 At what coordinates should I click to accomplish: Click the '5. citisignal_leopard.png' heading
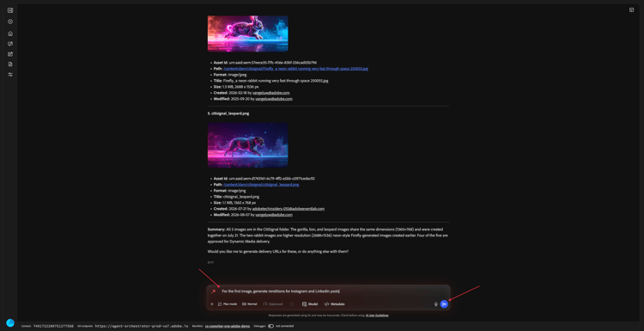(228, 113)
